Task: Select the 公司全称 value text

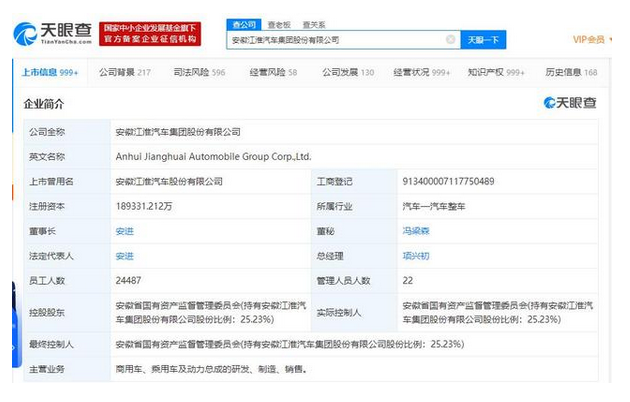Action: point(178,132)
